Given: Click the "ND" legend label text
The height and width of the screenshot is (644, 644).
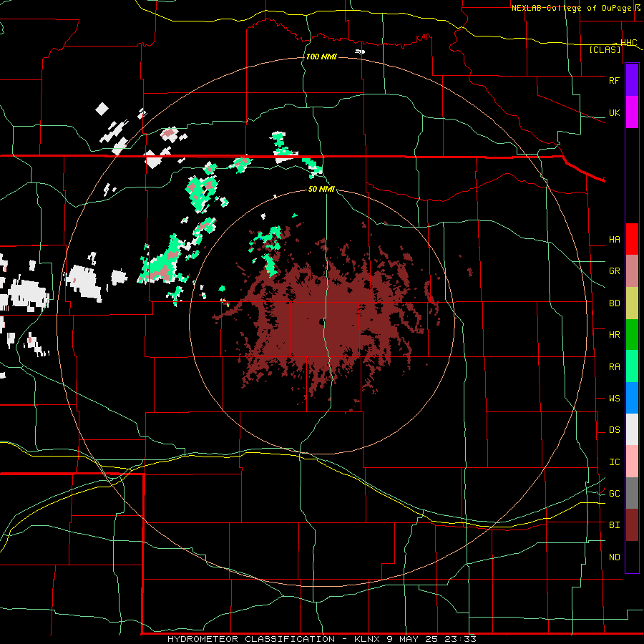Looking at the screenshot, I should tap(614, 557).
